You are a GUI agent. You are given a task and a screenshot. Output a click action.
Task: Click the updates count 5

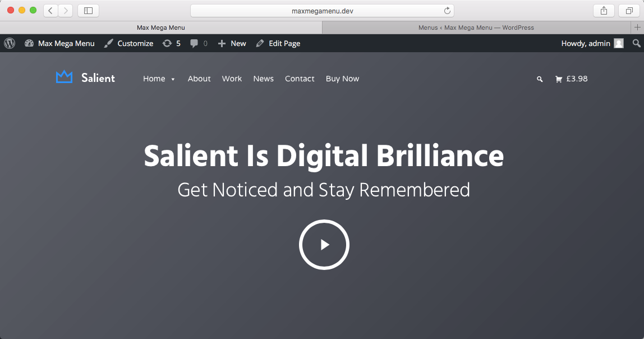pyautogui.click(x=178, y=43)
